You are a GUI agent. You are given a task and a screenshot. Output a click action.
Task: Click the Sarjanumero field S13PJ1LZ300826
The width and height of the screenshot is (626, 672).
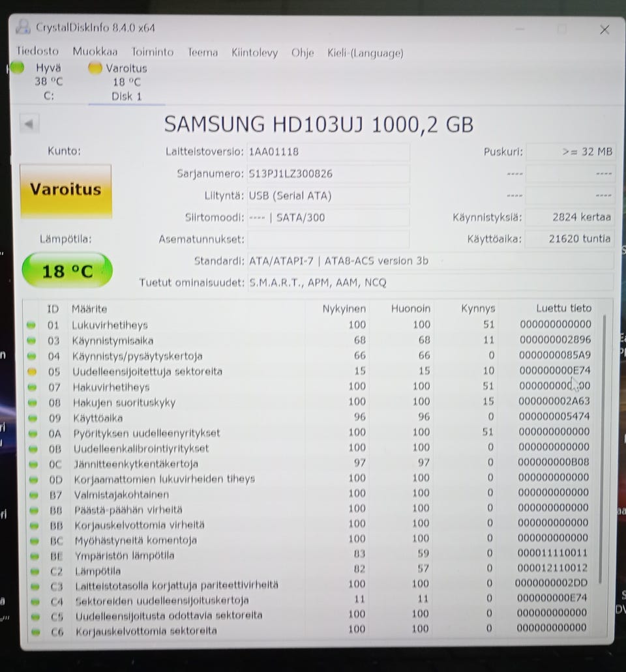click(328, 173)
